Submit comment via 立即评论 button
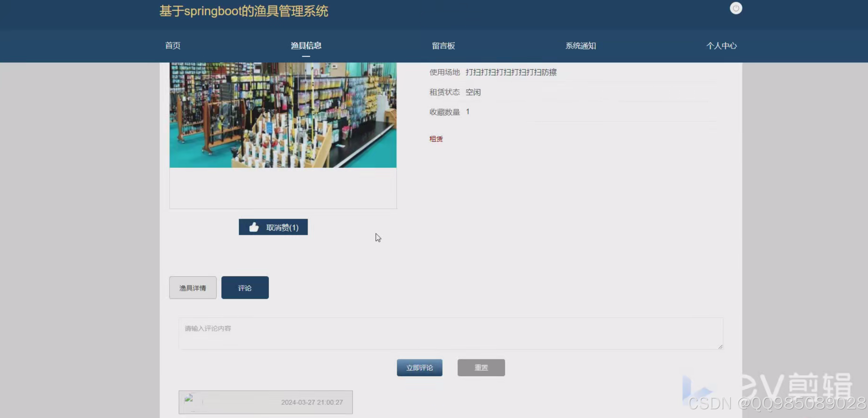The height and width of the screenshot is (418, 868). pos(420,367)
